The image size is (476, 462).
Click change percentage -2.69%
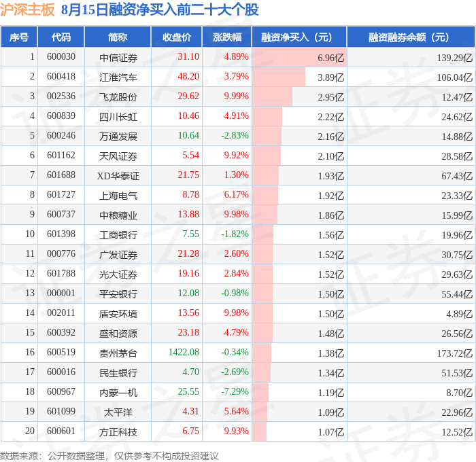point(235,372)
